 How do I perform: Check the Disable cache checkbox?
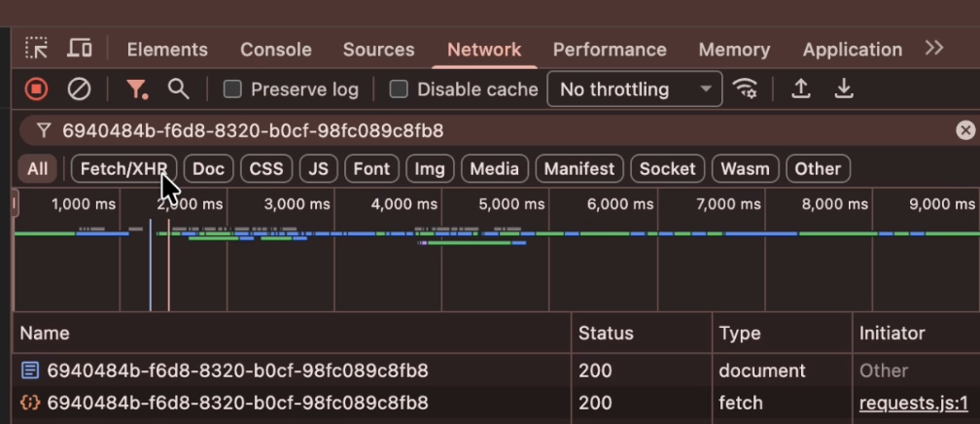click(x=399, y=89)
